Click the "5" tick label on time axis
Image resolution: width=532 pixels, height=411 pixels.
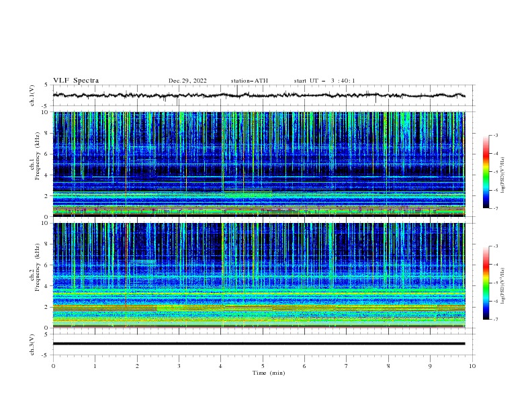pos(263,366)
